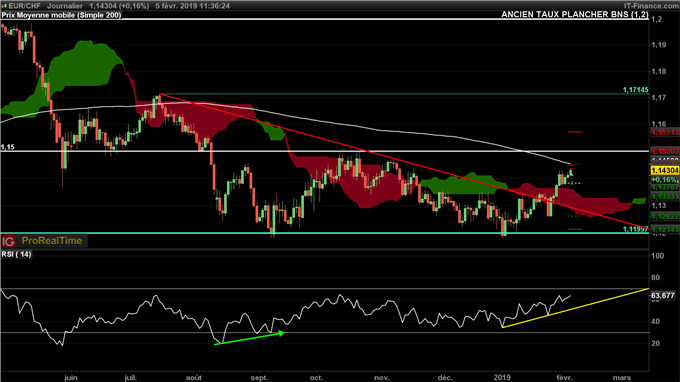Click the 63,677 RSI value tag

(663, 296)
